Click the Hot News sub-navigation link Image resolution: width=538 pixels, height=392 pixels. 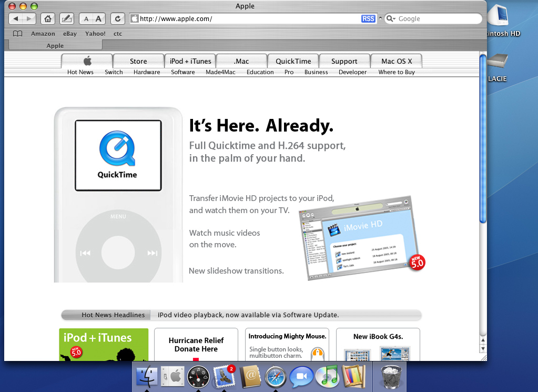(80, 72)
